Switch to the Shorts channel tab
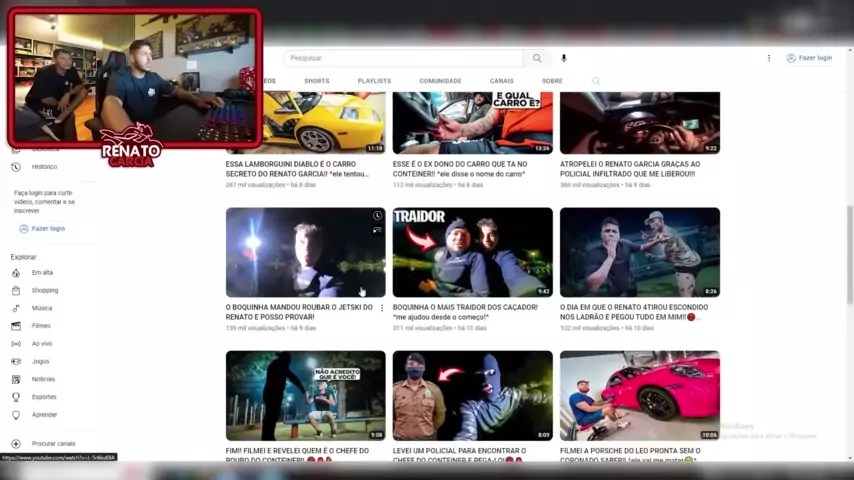Image resolution: width=854 pixels, height=480 pixels. click(316, 81)
